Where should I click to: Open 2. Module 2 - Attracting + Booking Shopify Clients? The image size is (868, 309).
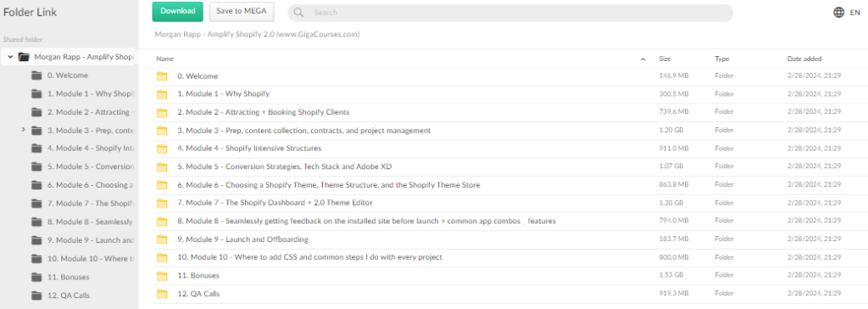(263, 113)
